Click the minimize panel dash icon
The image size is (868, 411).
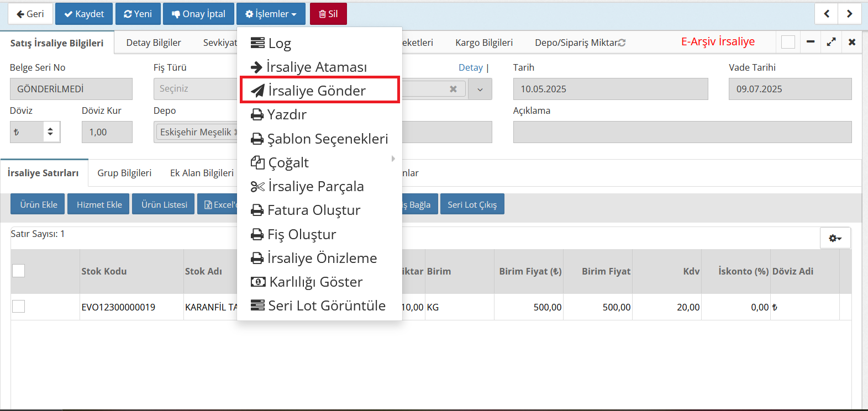811,42
